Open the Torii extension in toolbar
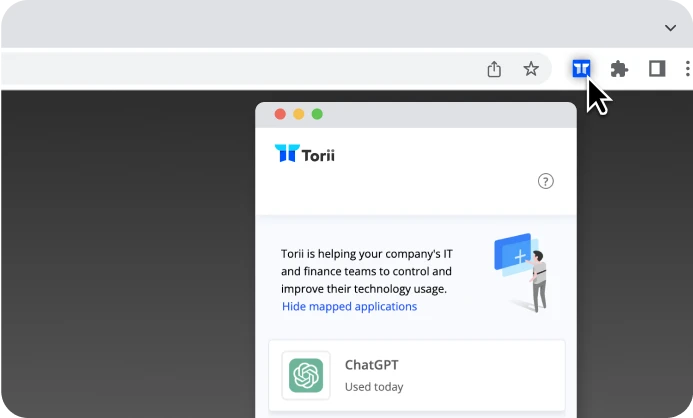 tap(581, 68)
